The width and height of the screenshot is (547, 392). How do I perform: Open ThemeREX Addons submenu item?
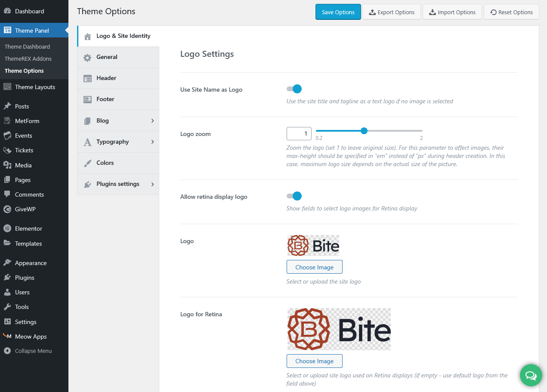click(x=28, y=59)
